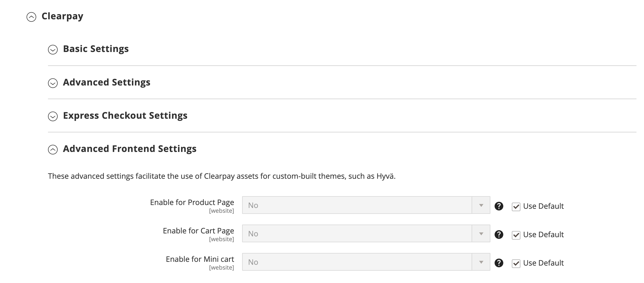This screenshot has width=644, height=283.
Task: Uncheck Use Default for Enable for Mini cart
Action: pyautogui.click(x=516, y=263)
